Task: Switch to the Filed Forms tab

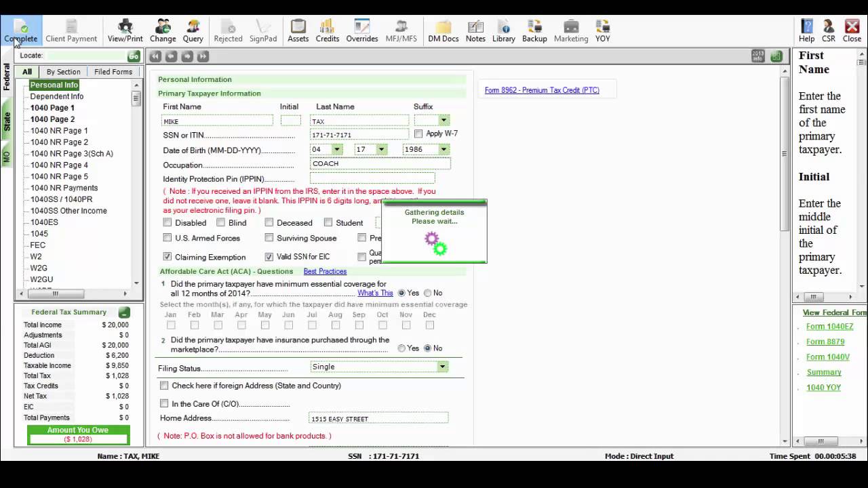Action: click(113, 72)
